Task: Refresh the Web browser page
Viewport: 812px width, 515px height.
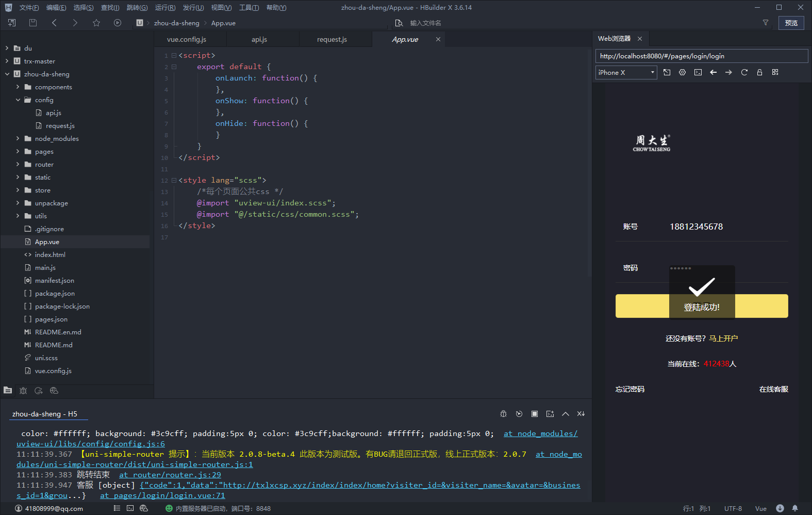Action: click(x=744, y=72)
